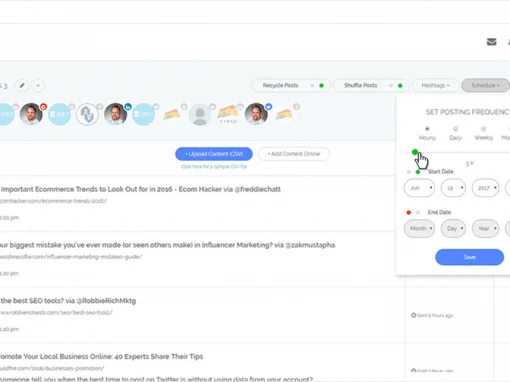Open the start year 2017 dropdown
This screenshot has width=510, height=382.
[x=486, y=188]
